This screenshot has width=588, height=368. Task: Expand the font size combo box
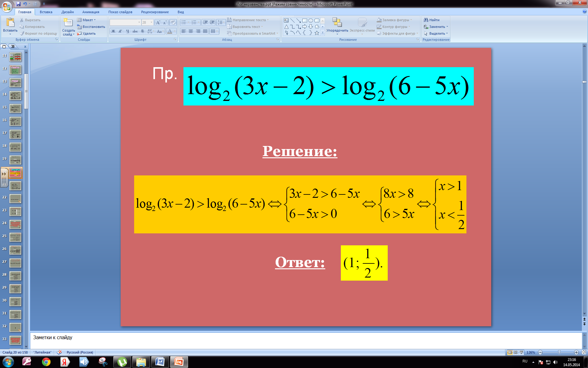pos(151,22)
